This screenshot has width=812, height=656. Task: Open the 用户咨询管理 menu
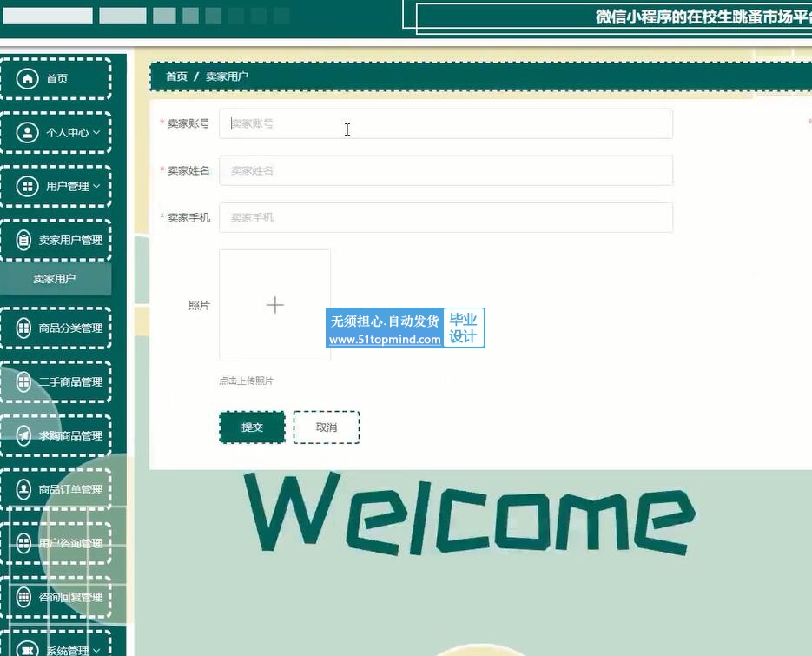pos(56,544)
